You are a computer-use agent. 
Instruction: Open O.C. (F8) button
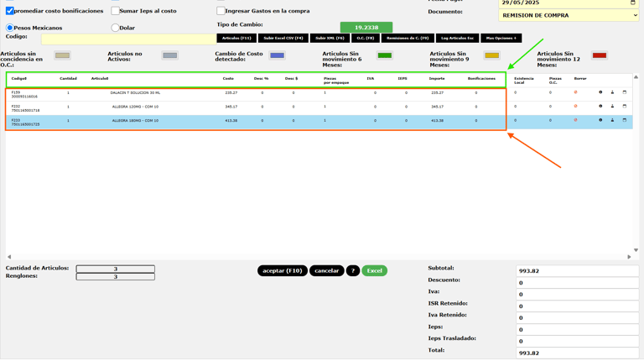(x=366, y=39)
